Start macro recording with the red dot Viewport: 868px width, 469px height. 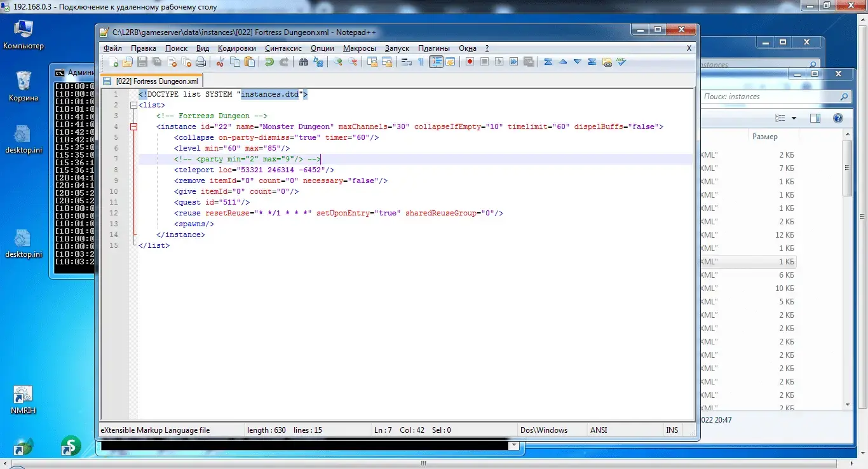[x=470, y=62]
